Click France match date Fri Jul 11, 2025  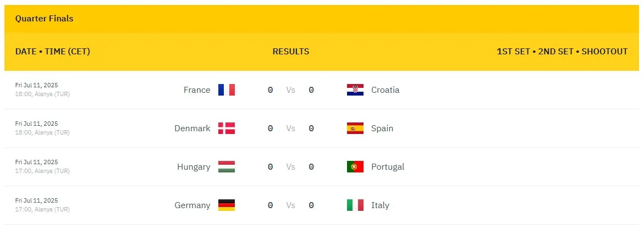coord(36,86)
